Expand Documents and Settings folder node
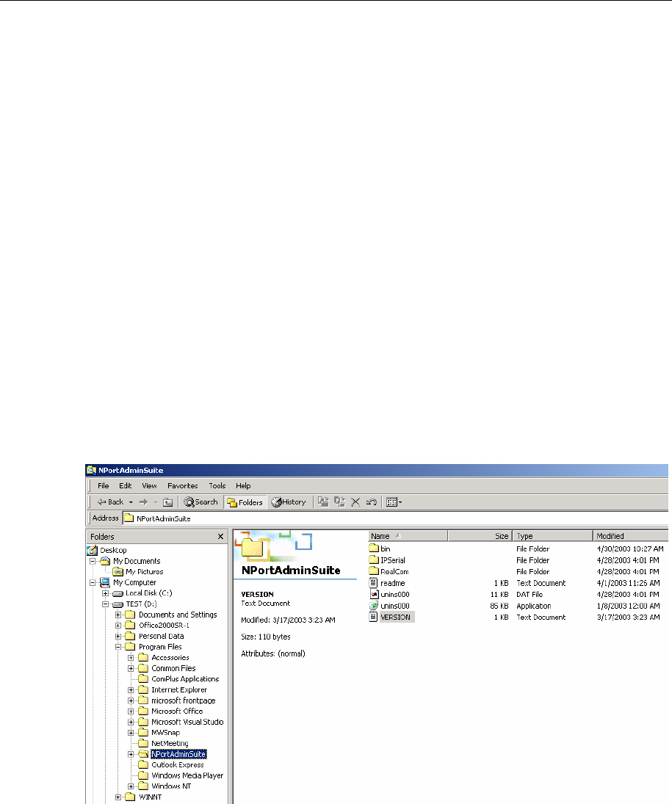 point(118,615)
